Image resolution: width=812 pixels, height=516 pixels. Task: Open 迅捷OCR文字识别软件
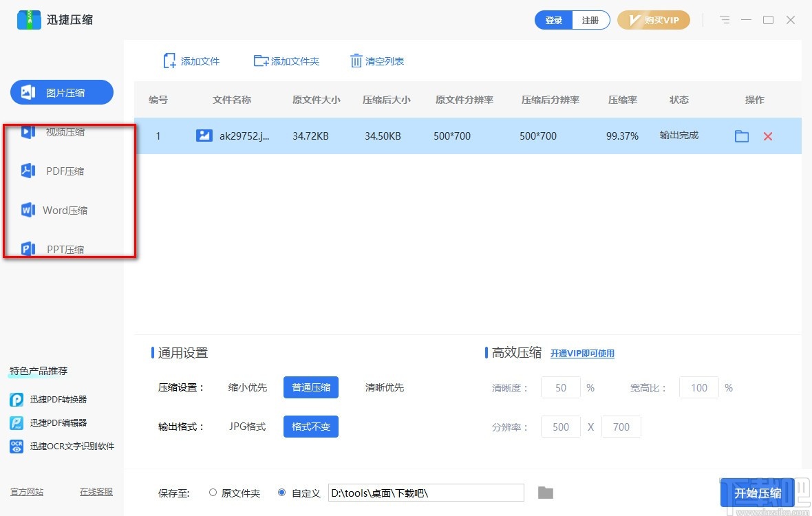click(61, 446)
